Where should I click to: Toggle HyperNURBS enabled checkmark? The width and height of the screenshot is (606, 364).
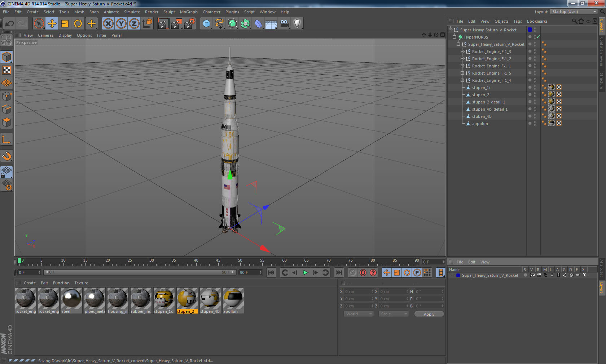coord(538,37)
